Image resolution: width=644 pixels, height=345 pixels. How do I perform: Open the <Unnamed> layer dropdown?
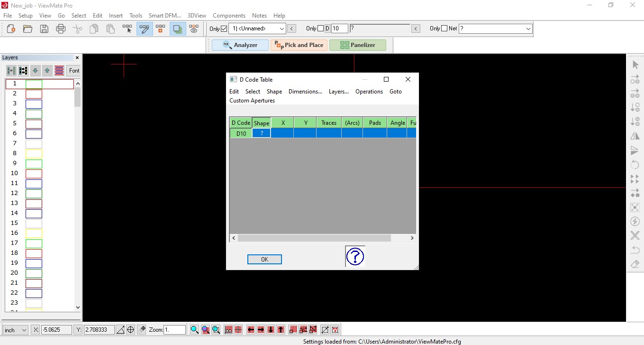coord(257,29)
